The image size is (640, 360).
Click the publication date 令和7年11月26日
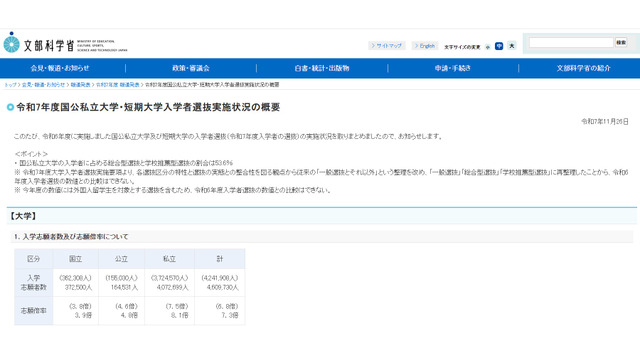(605, 122)
